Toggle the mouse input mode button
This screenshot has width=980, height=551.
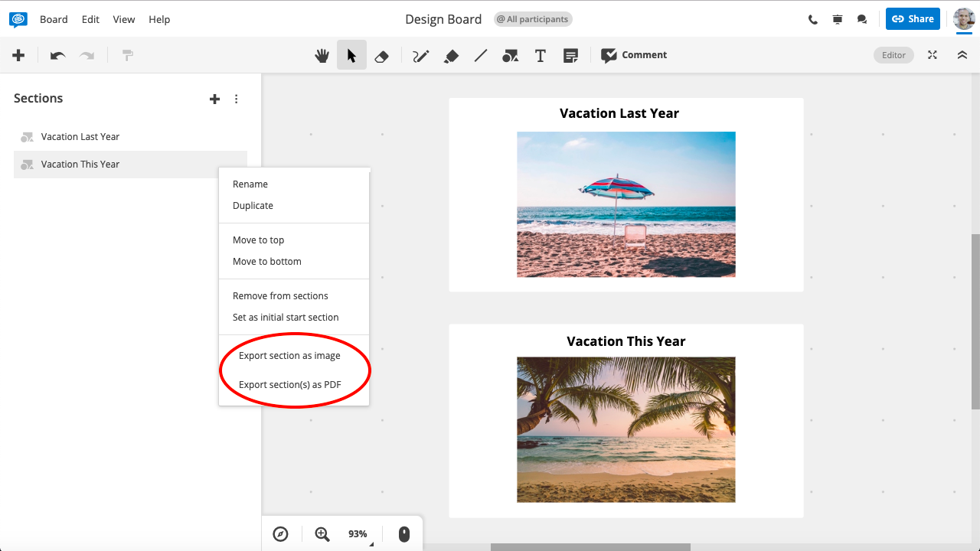404,533
